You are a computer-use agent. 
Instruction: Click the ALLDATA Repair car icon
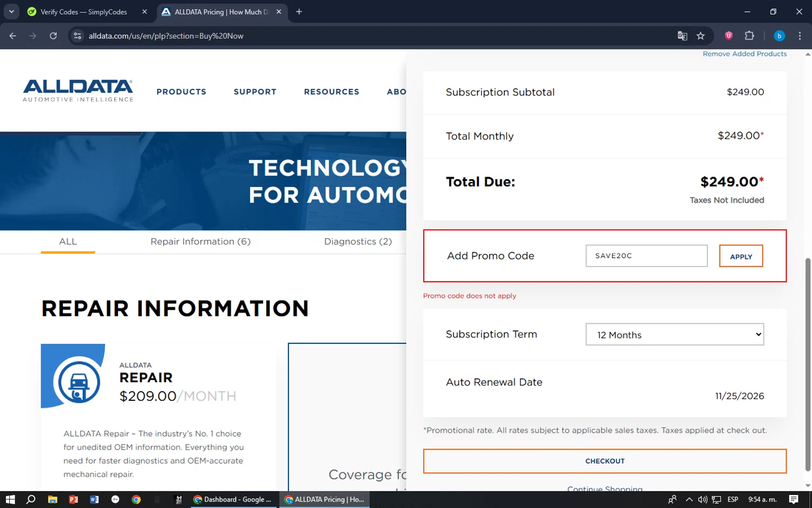pos(79,382)
